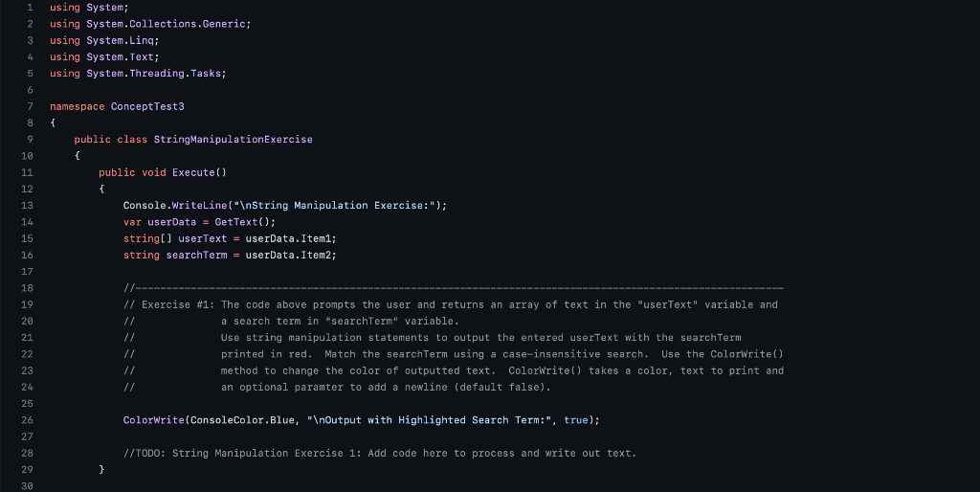Viewport: 980px width, 492px height.
Task: Select line number 1 in the gutter
Action: click(x=30, y=8)
